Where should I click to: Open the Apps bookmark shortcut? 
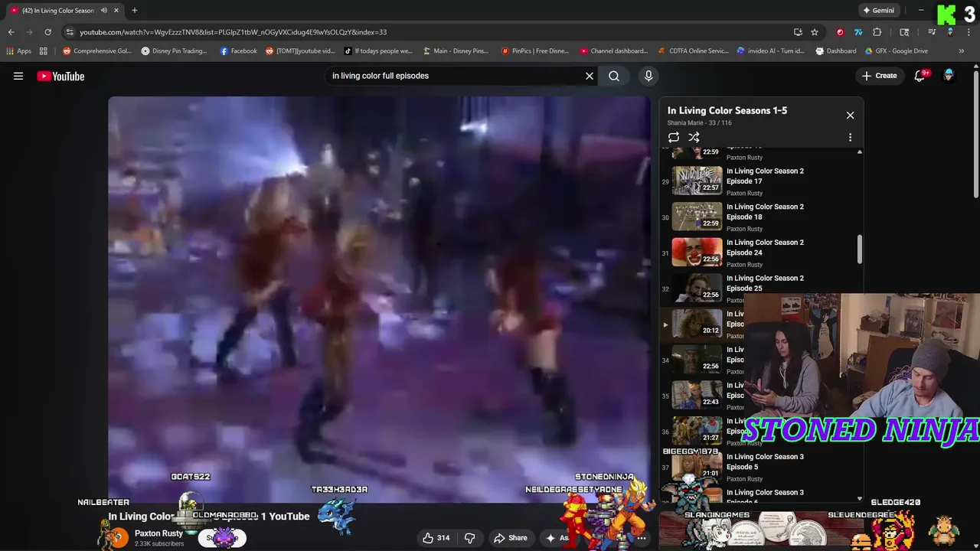19,51
